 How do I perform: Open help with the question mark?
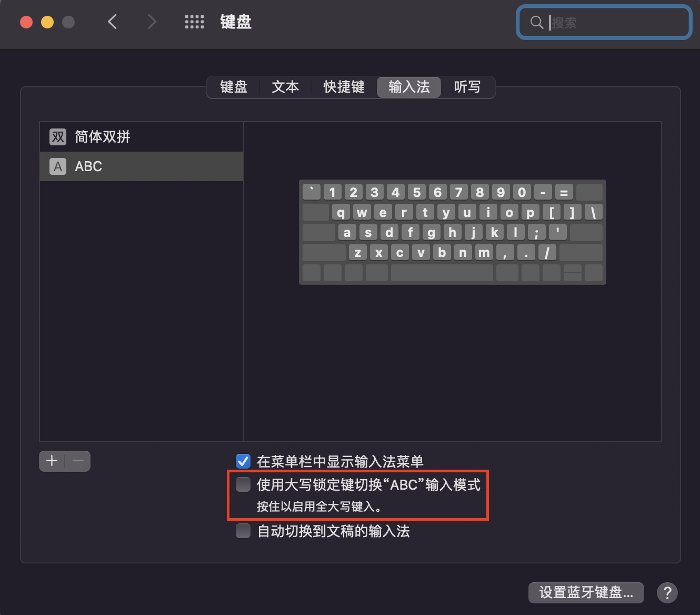pos(667,593)
